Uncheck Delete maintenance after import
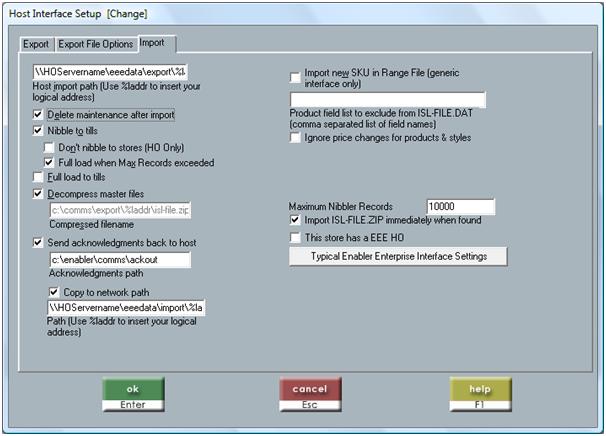The image size is (606, 436). point(37,114)
